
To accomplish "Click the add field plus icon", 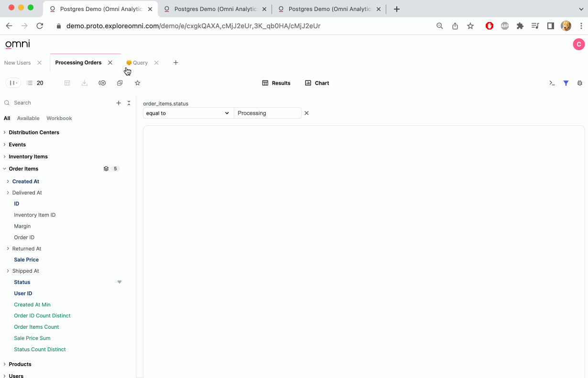I will tap(119, 103).
